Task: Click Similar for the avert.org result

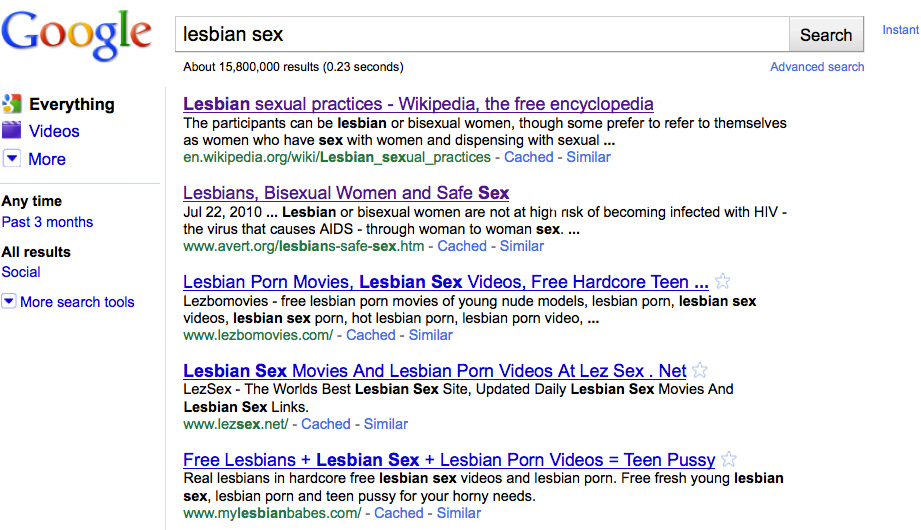Action: 522,246
